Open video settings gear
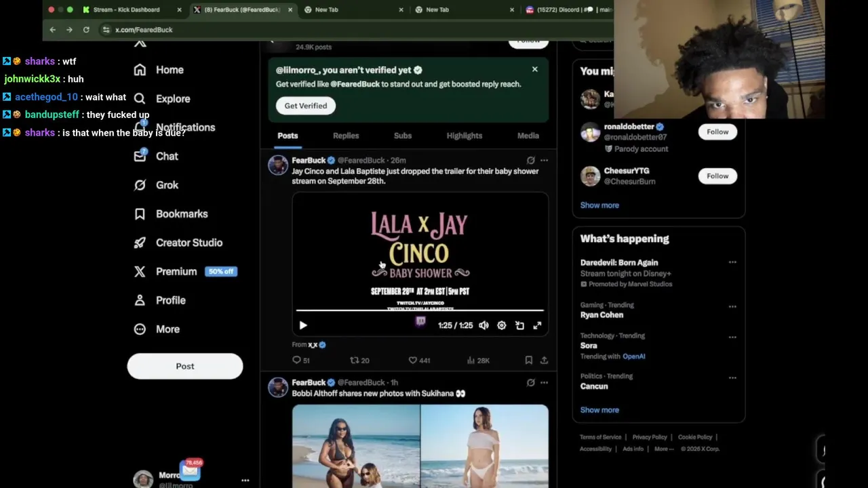The width and height of the screenshot is (868, 488). (x=502, y=325)
